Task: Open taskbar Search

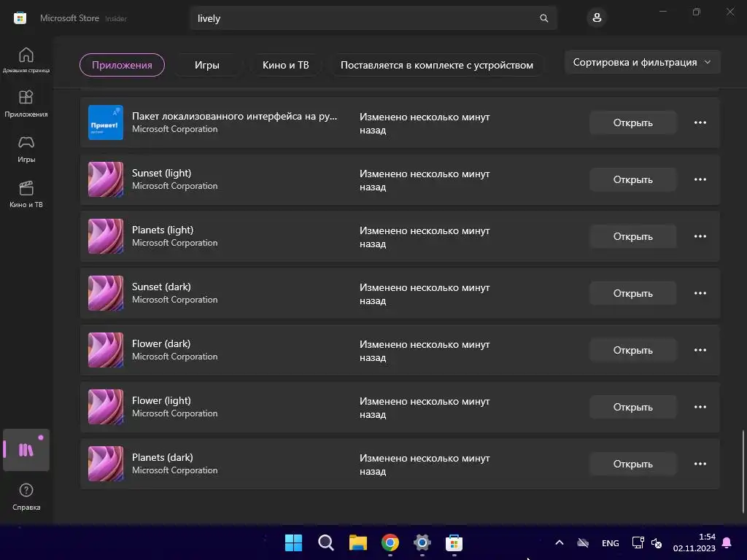Action: point(326,542)
